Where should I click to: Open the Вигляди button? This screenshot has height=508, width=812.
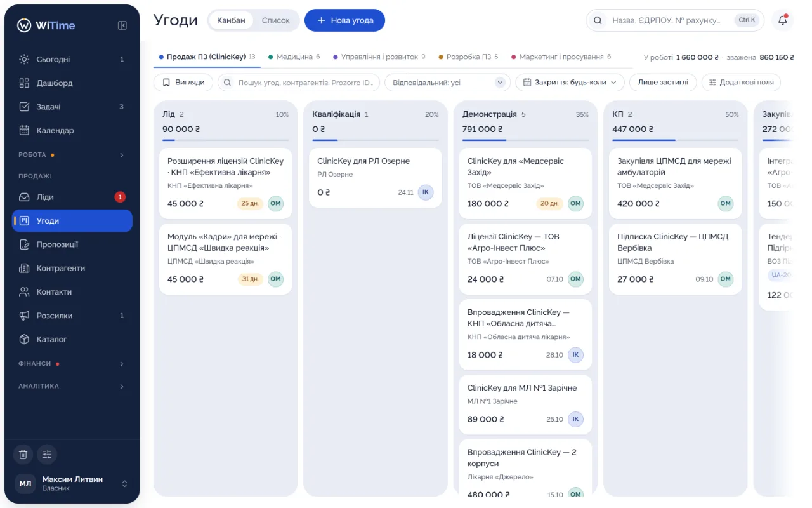[183, 83]
